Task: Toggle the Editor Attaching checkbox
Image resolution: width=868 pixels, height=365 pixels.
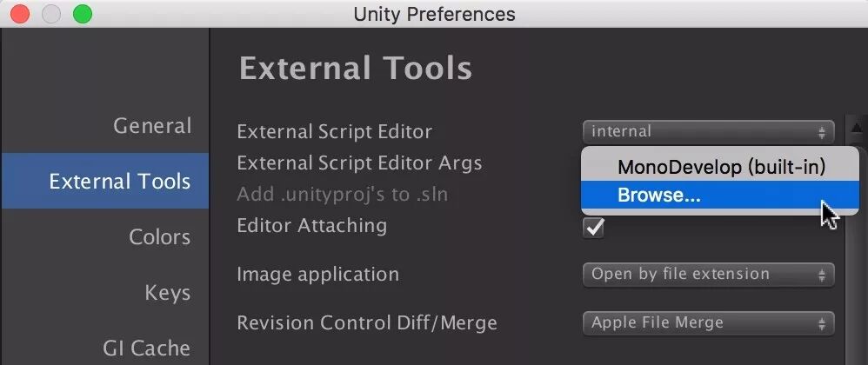Action: (x=595, y=227)
